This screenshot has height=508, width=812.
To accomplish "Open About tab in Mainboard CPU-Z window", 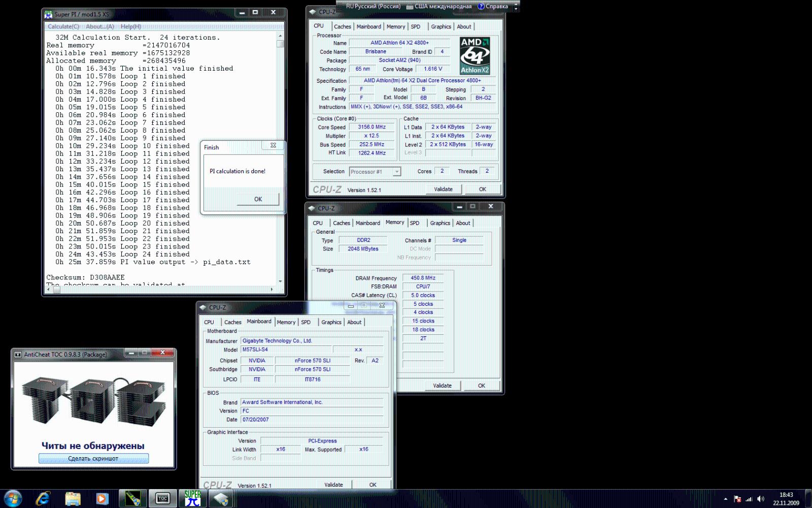I will coord(354,322).
